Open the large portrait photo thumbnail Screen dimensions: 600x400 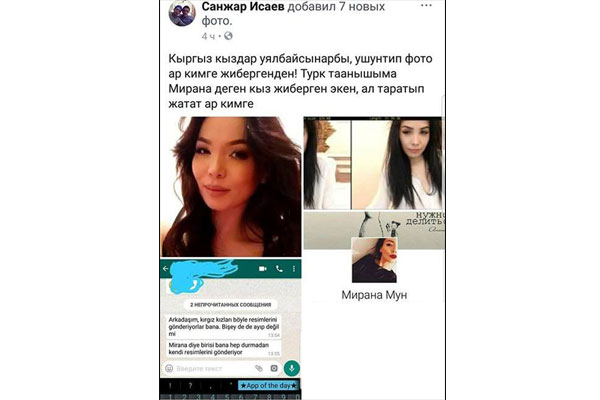(x=231, y=187)
